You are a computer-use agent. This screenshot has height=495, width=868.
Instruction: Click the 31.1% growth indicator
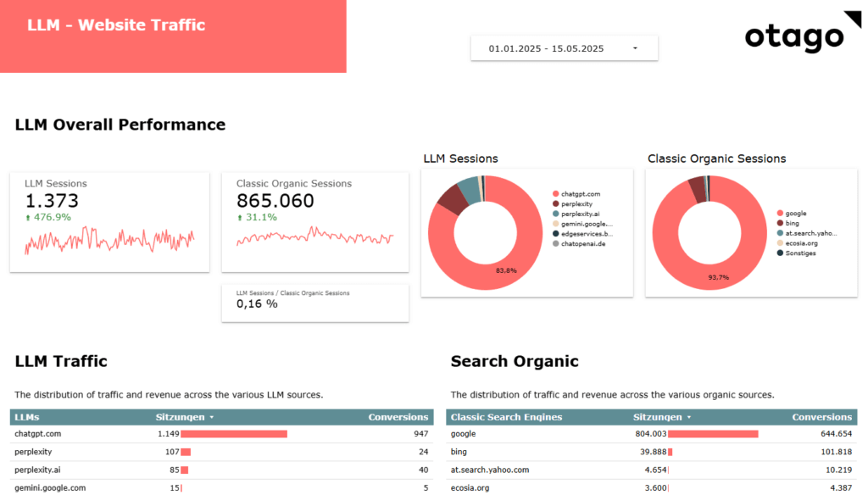[x=257, y=217]
